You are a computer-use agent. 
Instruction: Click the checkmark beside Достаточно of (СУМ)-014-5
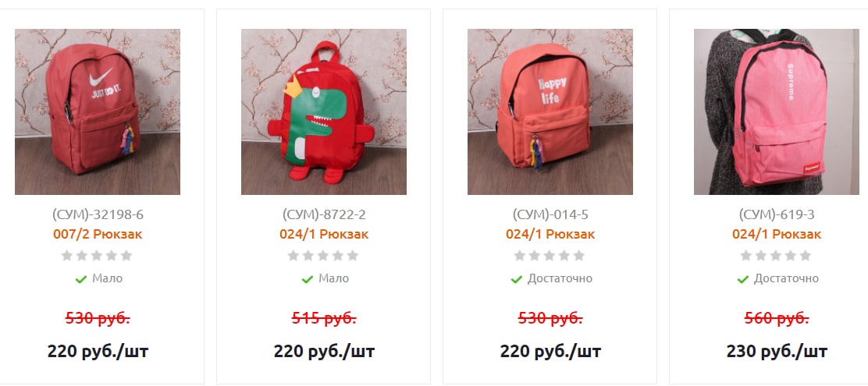[517, 279]
